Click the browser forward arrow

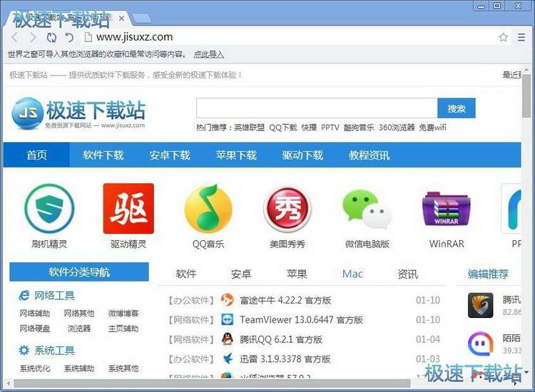[33, 37]
